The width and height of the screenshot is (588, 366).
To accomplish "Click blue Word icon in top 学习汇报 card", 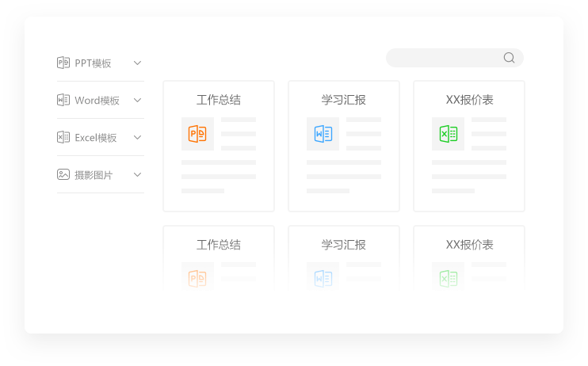I will coord(323,134).
